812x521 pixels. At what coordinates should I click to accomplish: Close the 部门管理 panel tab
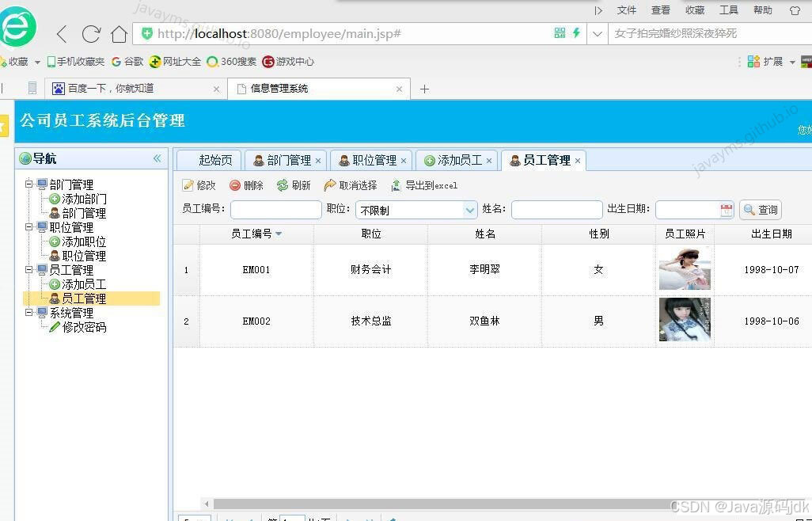pos(318,161)
